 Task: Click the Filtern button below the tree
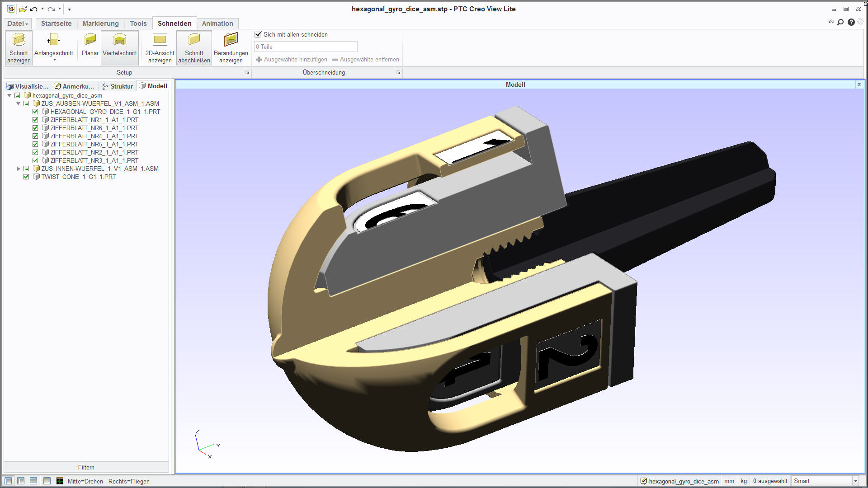(86, 467)
